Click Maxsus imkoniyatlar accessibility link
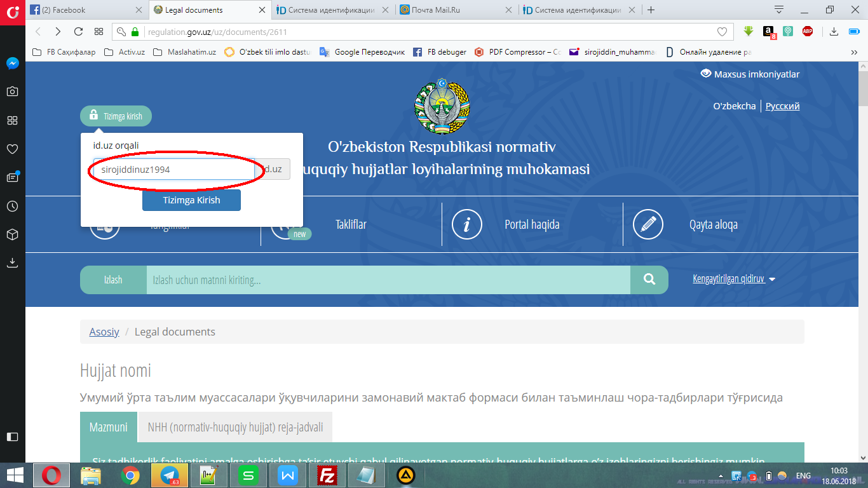Viewport: 868px width, 488px height. pyautogui.click(x=750, y=74)
